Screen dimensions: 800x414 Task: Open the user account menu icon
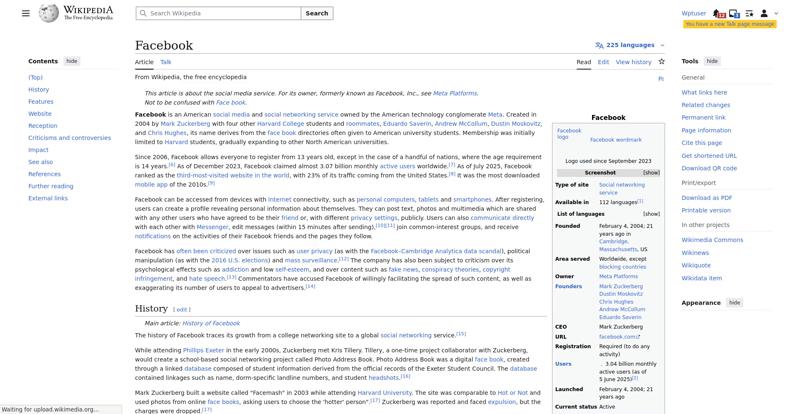pos(766,14)
